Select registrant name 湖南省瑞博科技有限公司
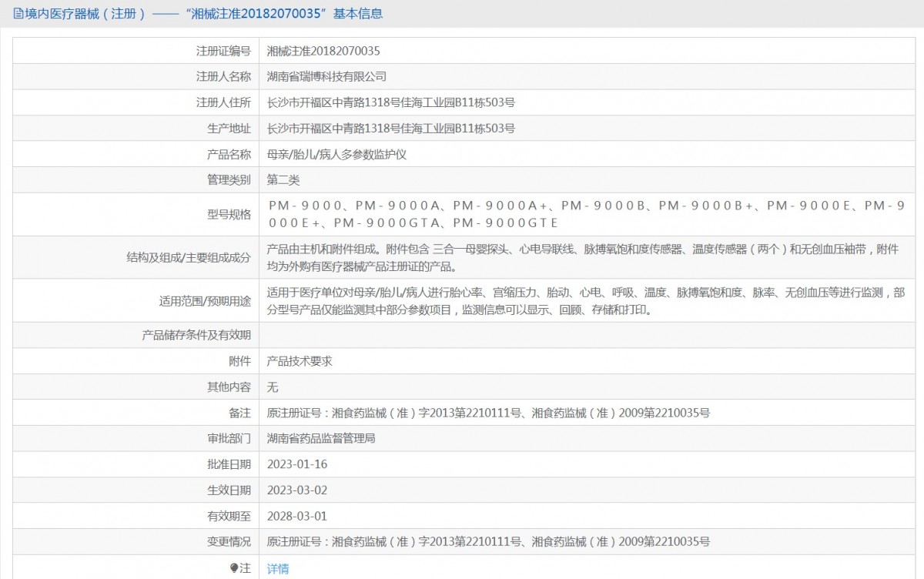The height and width of the screenshot is (579, 924). pos(326,76)
